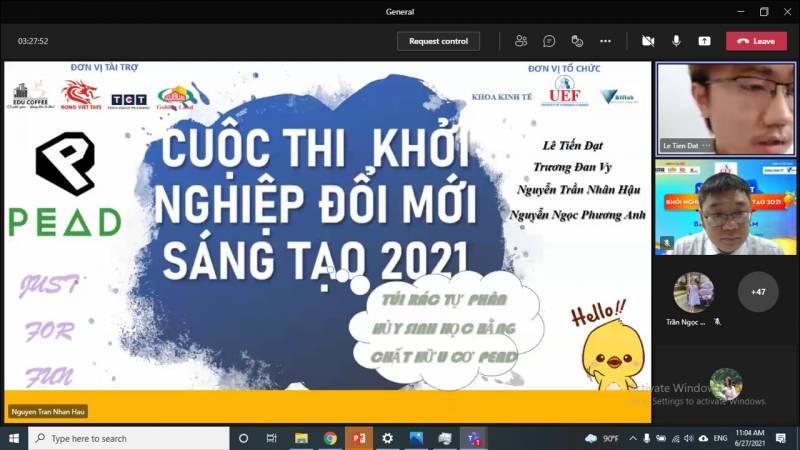Open the Teams taskbar icon
The width and height of the screenshot is (800, 450).
click(473, 438)
